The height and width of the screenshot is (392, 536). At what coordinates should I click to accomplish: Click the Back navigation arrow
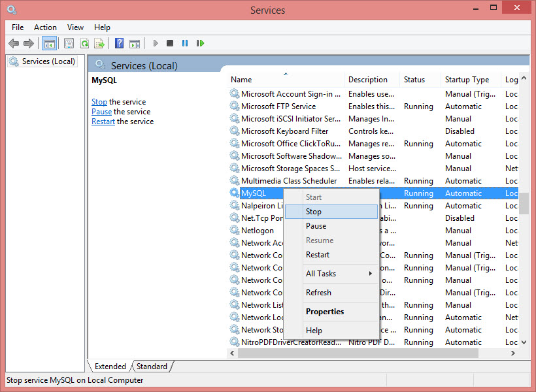click(x=14, y=43)
